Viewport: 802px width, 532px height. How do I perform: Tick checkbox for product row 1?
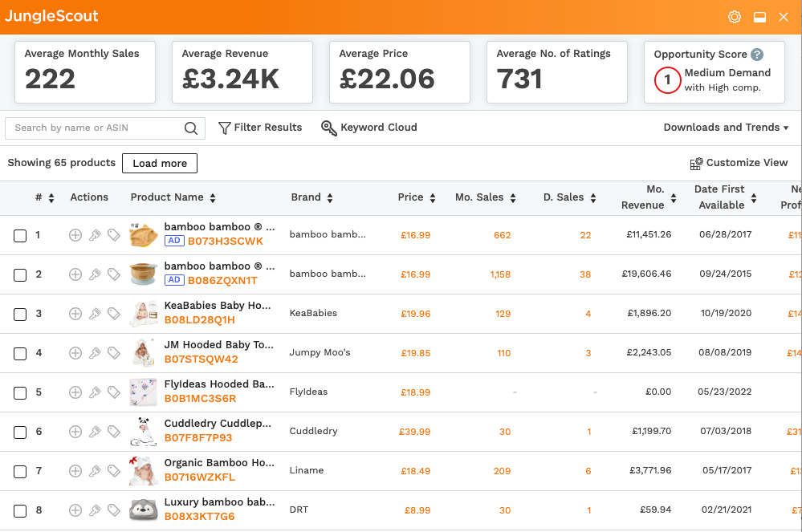[20, 236]
